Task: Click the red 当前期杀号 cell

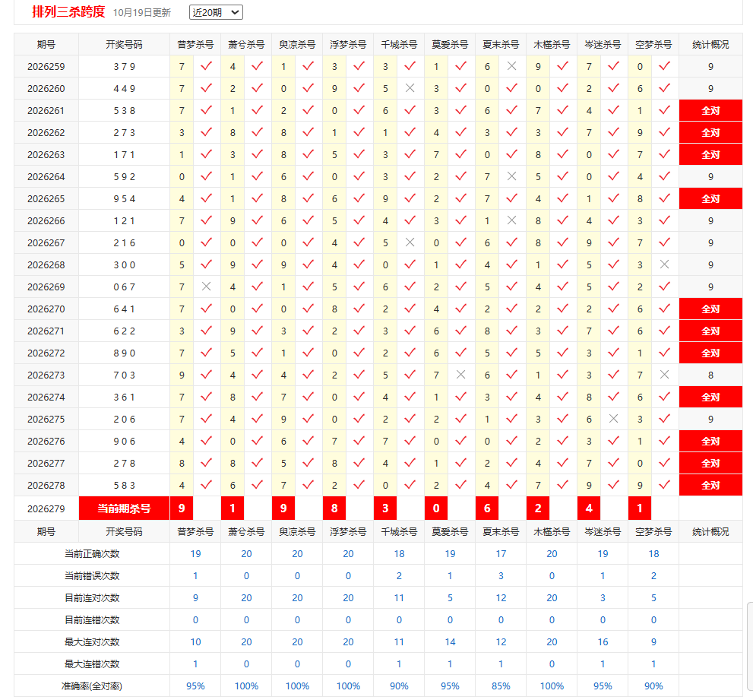Action: 125,508
